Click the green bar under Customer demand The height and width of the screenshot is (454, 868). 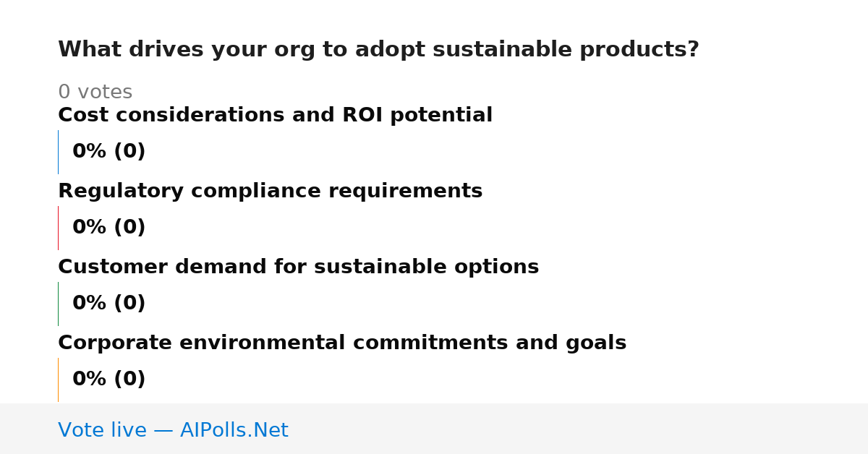(58, 304)
